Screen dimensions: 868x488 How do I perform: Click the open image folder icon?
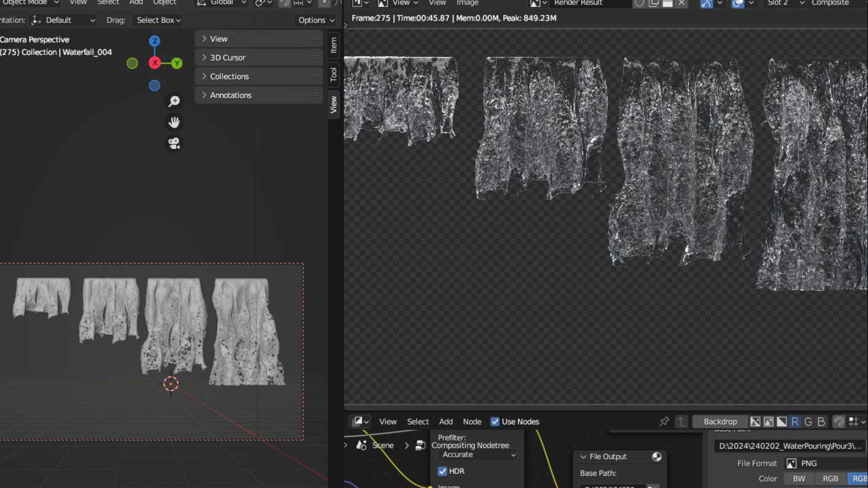click(667, 3)
